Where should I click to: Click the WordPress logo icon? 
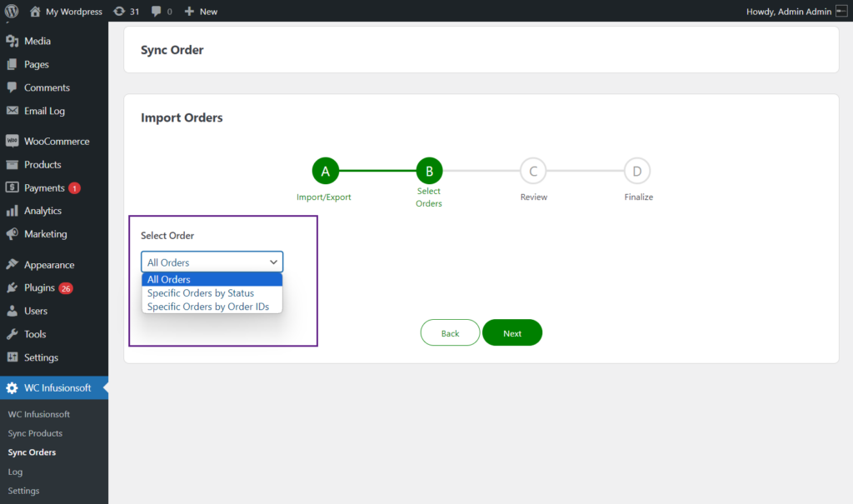(12, 11)
